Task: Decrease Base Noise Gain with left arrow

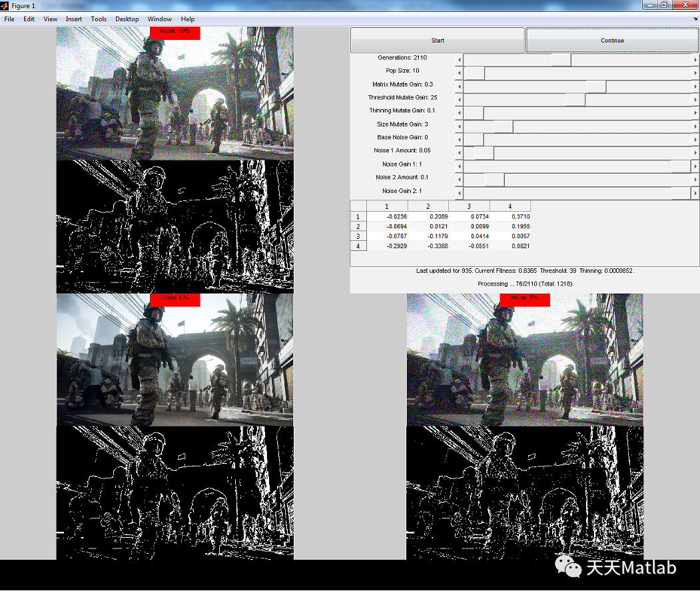Action: coord(460,140)
